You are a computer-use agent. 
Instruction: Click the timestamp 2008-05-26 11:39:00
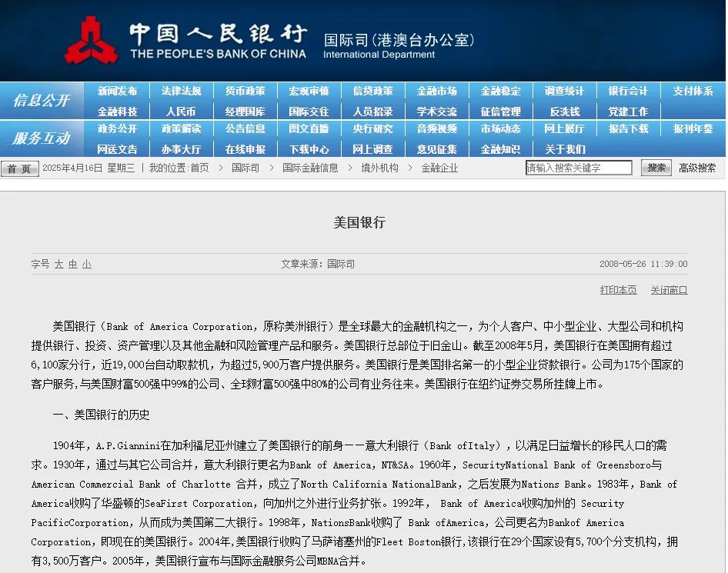[643, 264]
